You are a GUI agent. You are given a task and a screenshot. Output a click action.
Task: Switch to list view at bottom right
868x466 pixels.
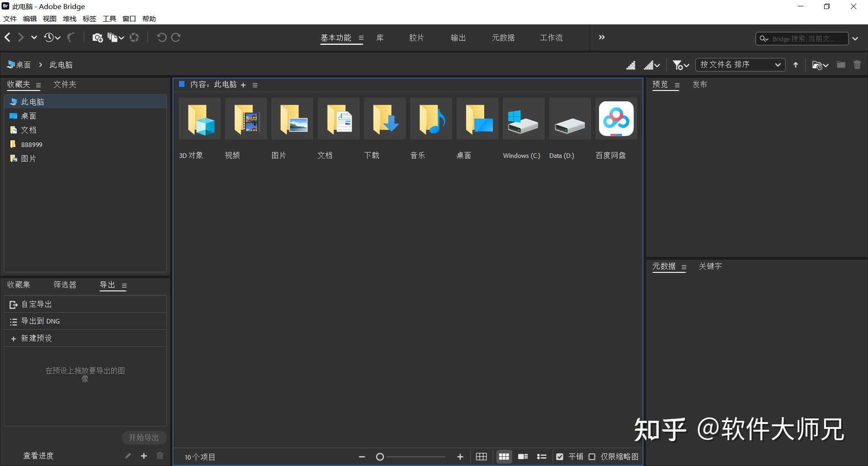(x=542, y=456)
